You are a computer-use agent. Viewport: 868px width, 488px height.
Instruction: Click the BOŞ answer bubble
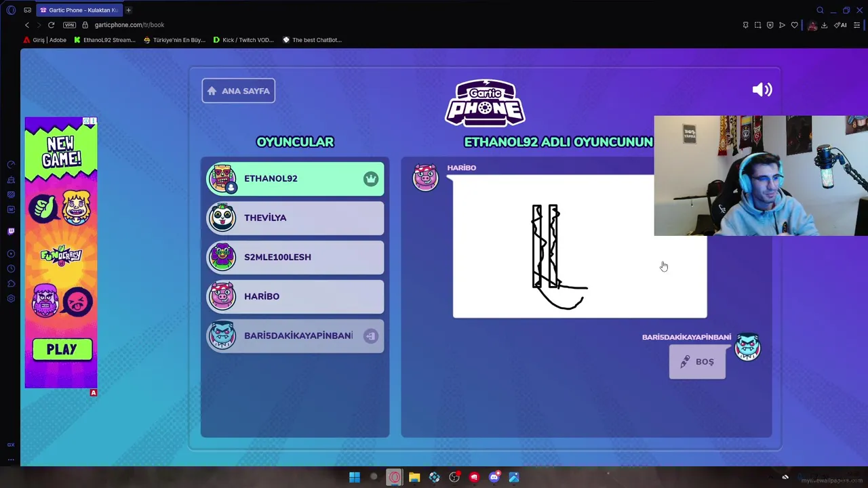pos(697,362)
